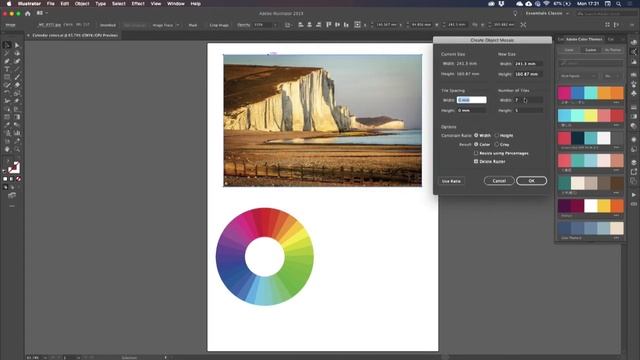Open the Effect menu
The image size is (640, 360).
pyautogui.click(x=138, y=4)
